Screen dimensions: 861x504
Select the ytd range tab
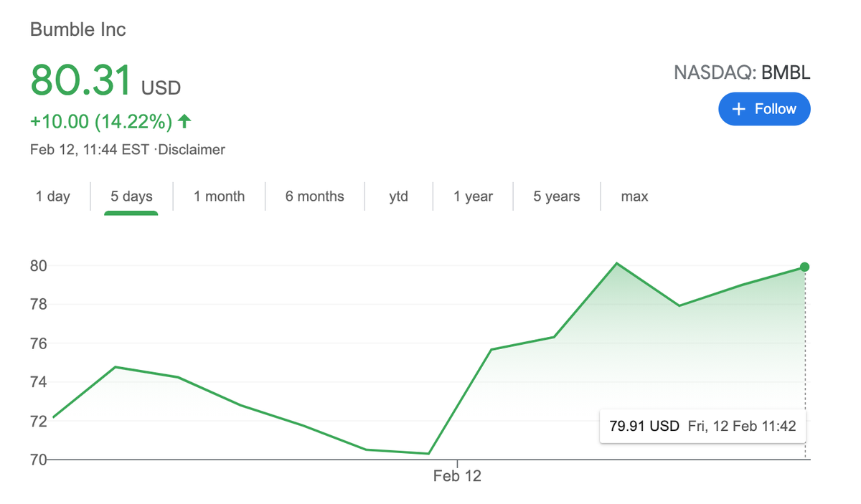(x=398, y=196)
